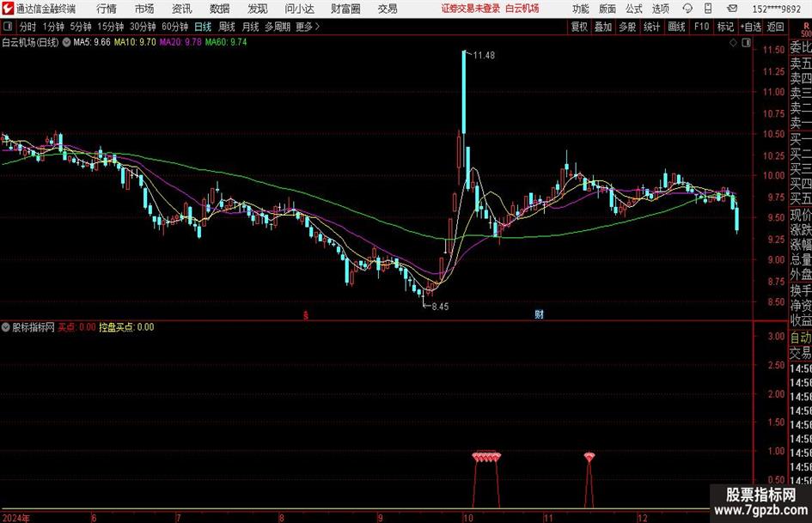Open the 市场 menu
This screenshot has width=812, height=523.
click(x=144, y=9)
